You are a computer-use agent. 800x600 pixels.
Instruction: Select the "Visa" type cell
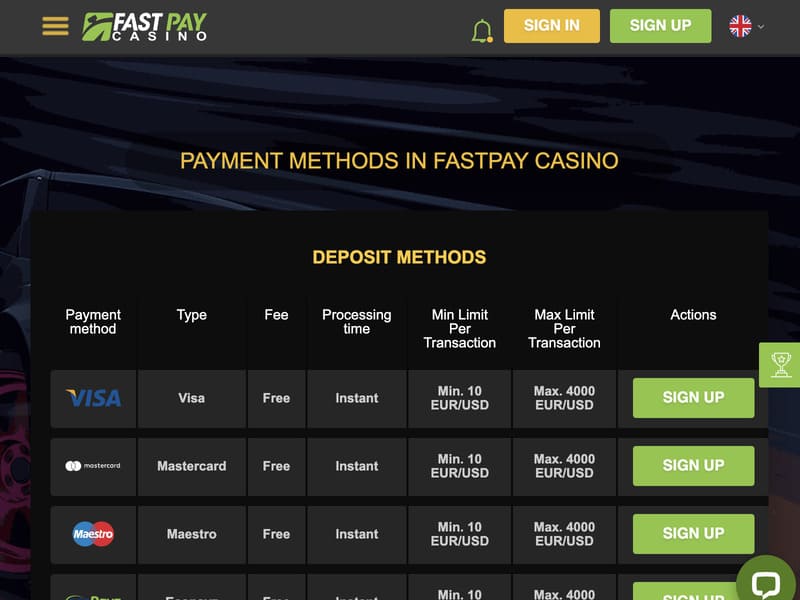(192, 398)
